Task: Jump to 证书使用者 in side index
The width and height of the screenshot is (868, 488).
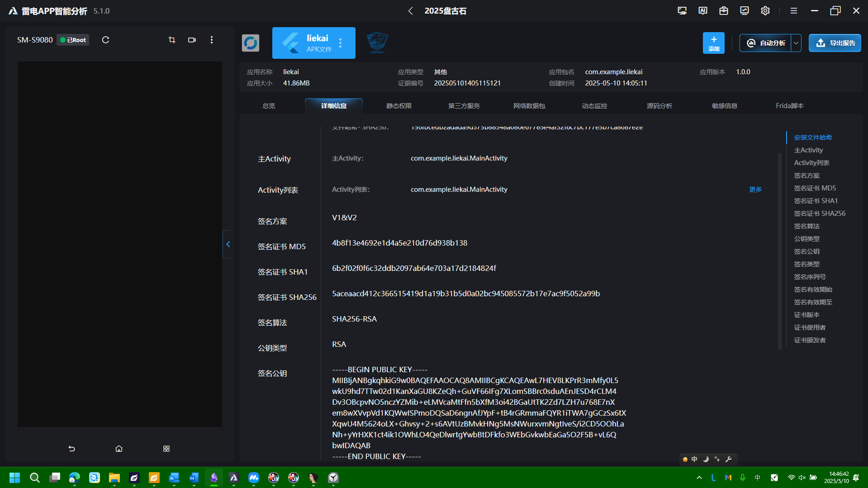Action: click(x=810, y=327)
